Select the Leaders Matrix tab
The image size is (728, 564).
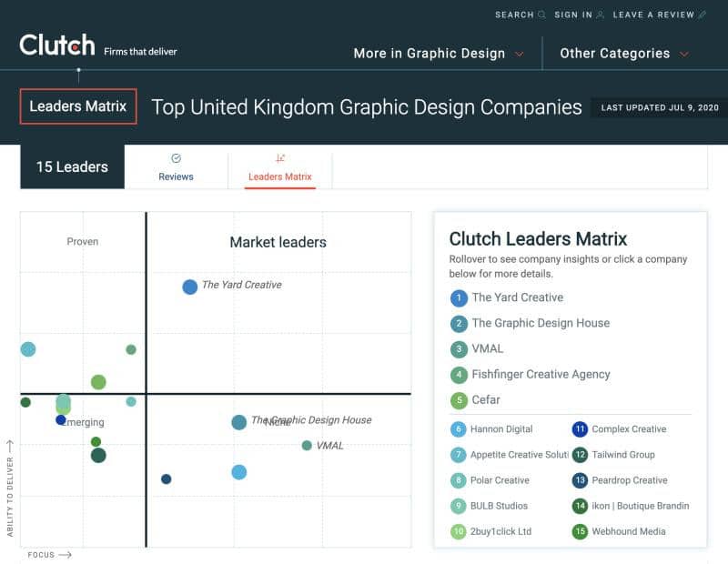280,167
